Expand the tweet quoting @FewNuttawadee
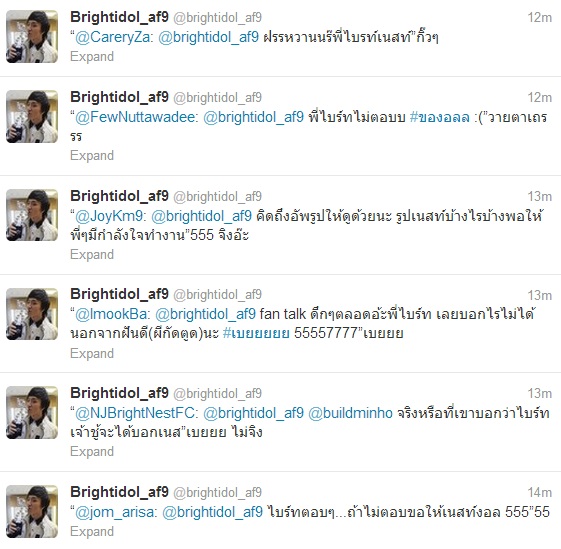 click(x=92, y=155)
